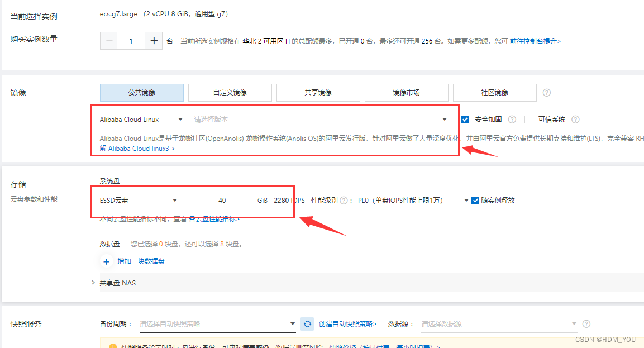Click plus to increase instance quantity

[154, 40]
